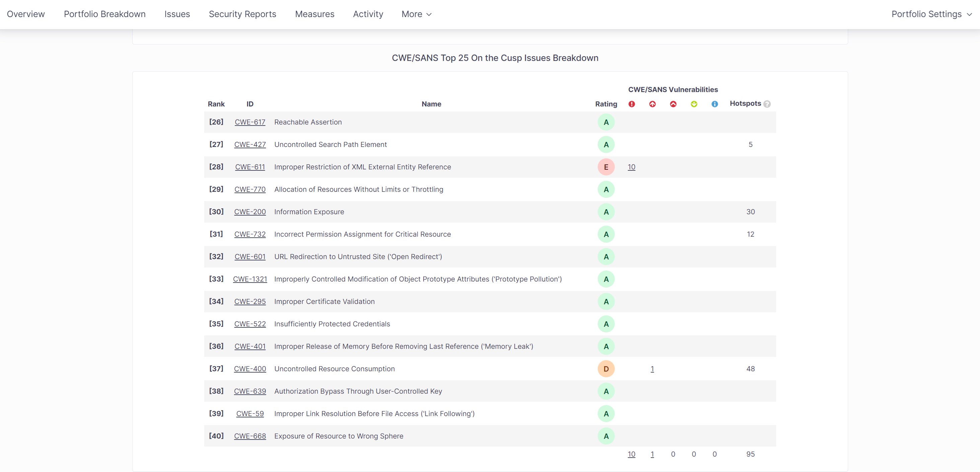This screenshot has width=980, height=472.
Task: Click the green minor severity icon
Action: (693, 104)
